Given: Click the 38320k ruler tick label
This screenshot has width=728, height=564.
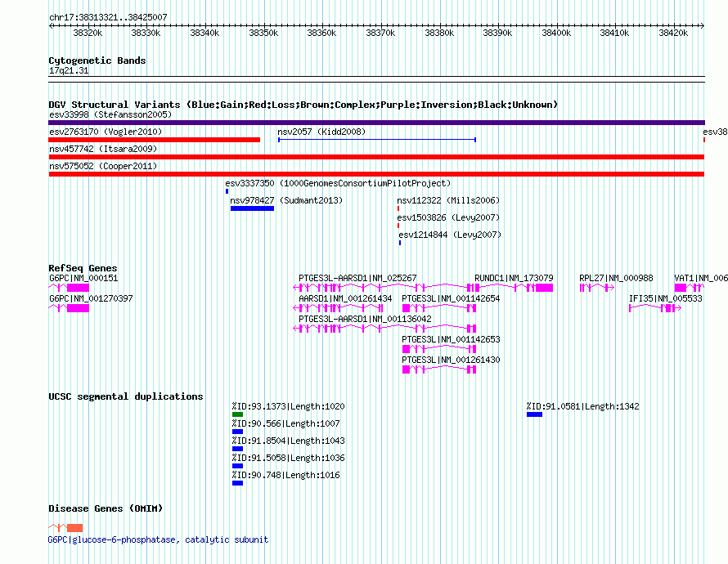Looking at the screenshot, I should tap(88, 33).
